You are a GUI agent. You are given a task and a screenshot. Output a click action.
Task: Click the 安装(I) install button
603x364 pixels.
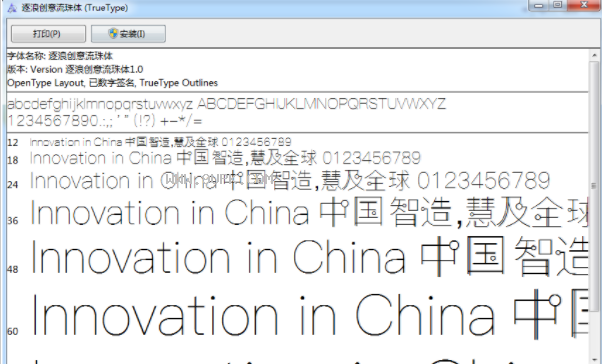128,34
